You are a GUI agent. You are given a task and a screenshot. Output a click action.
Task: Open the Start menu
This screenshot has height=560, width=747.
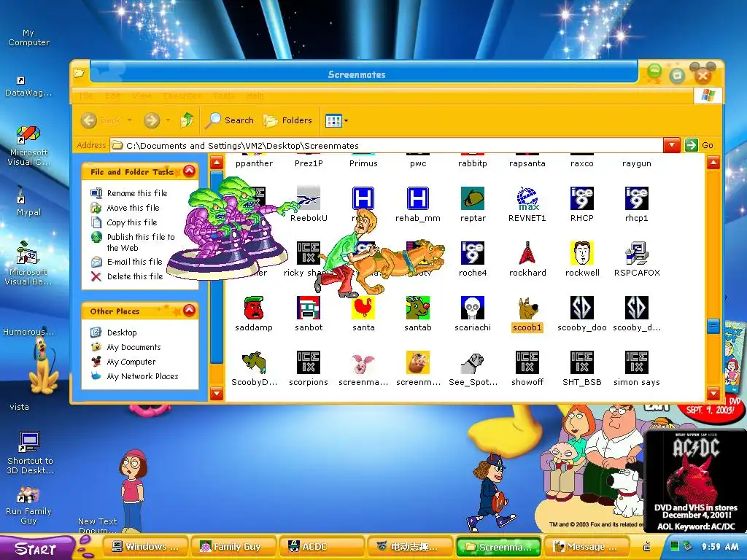(36, 548)
